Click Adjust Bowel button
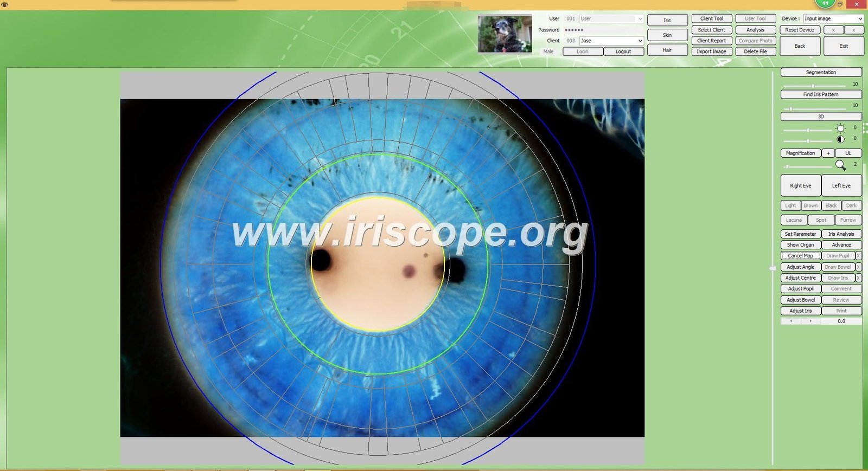The width and height of the screenshot is (868, 471). click(x=801, y=300)
